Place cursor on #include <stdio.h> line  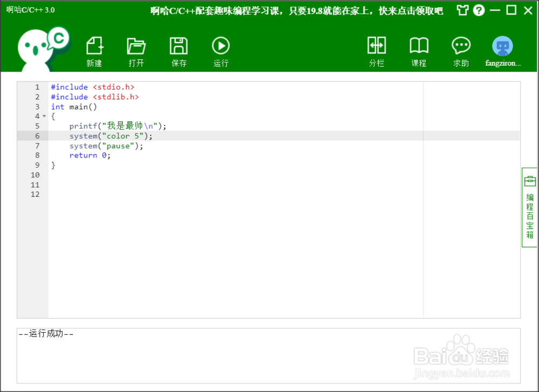[93, 87]
